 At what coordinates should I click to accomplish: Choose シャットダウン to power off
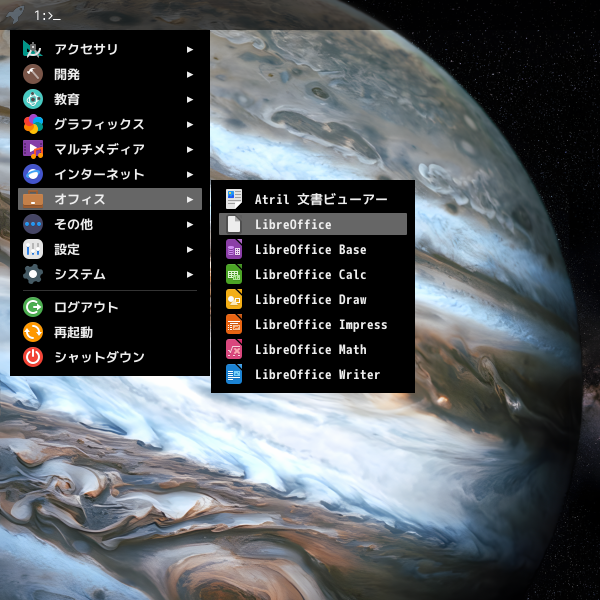coord(110,357)
